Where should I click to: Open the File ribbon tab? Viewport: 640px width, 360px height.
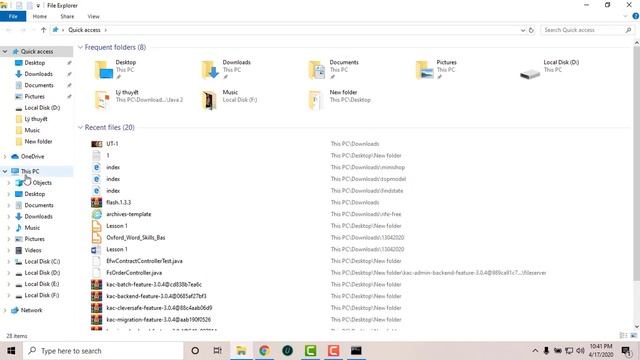tap(13, 16)
